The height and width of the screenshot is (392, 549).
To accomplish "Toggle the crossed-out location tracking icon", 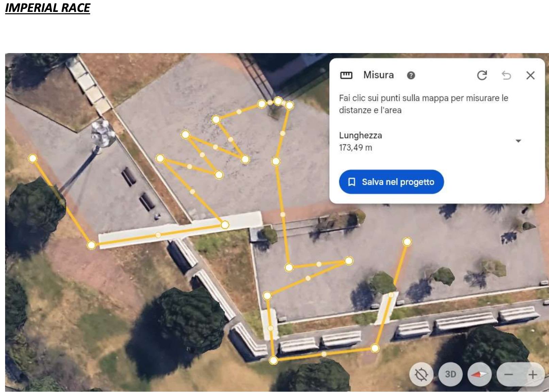I will (x=421, y=375).
